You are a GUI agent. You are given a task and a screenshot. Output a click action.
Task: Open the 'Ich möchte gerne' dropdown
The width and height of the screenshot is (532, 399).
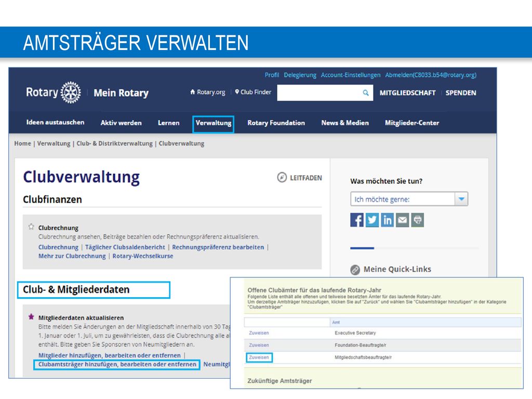[x=409, y=199]
